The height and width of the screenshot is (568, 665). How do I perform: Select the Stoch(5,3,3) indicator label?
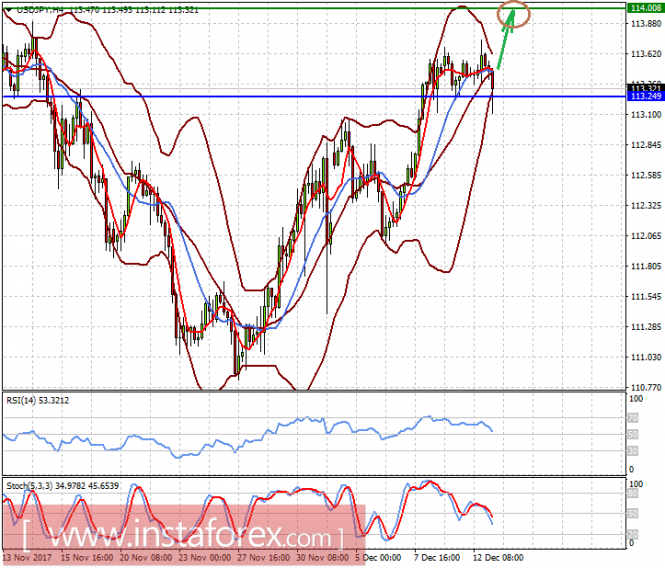pyautogui.click(x=62, y=486)
